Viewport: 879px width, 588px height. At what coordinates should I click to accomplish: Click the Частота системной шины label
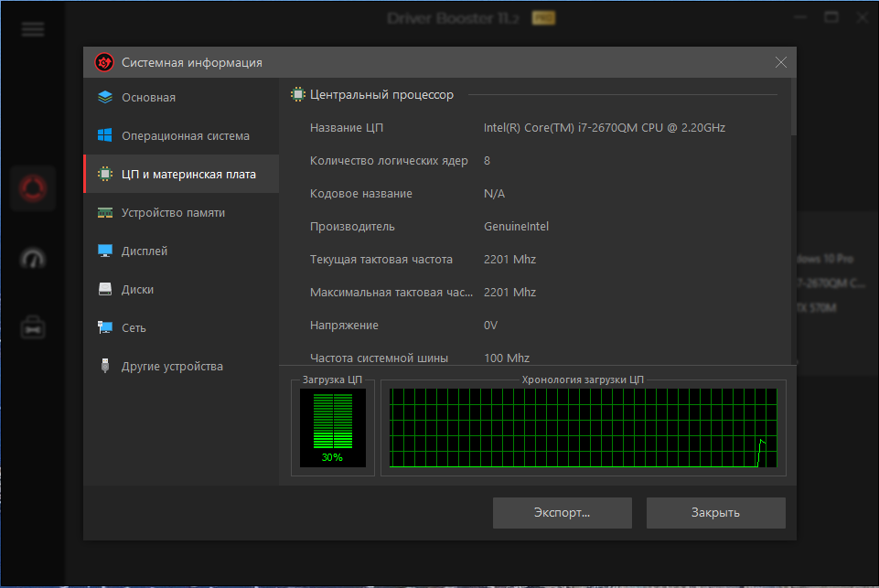[379, 358]
